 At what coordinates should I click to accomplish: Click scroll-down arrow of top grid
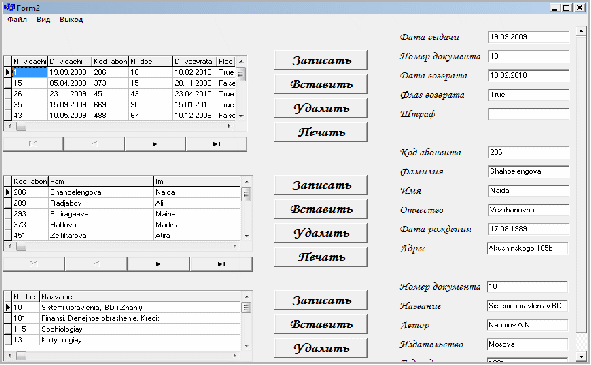click(241, 116)
